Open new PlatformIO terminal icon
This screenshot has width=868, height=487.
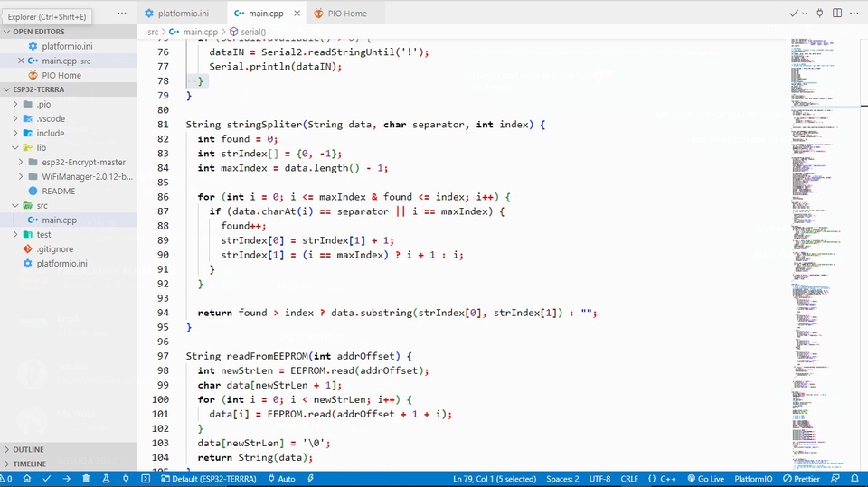[x=146, y=479]
